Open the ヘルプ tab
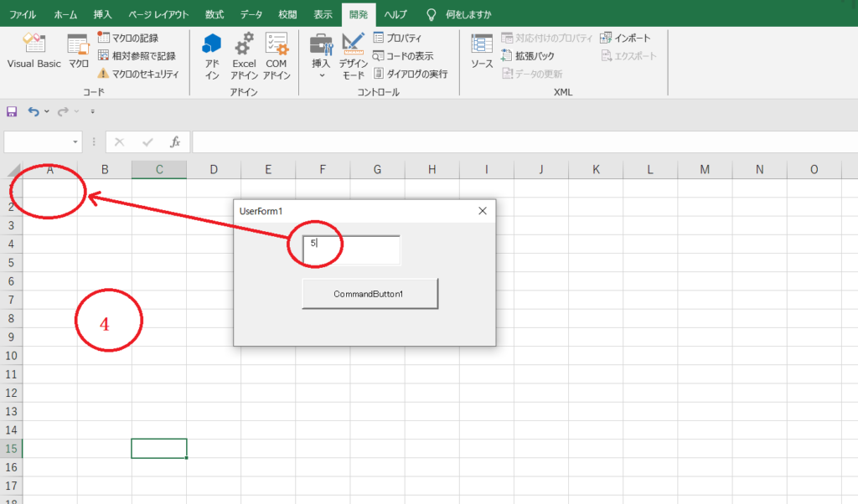 click(x=395, y=14)
